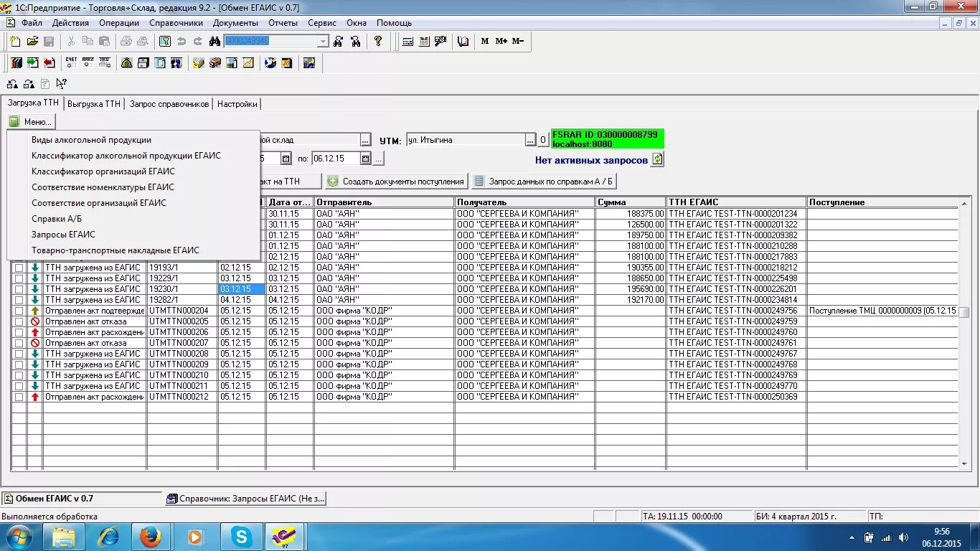
Task: Click Запрос данных по справкам А / Б
Action: coord(545,182)
